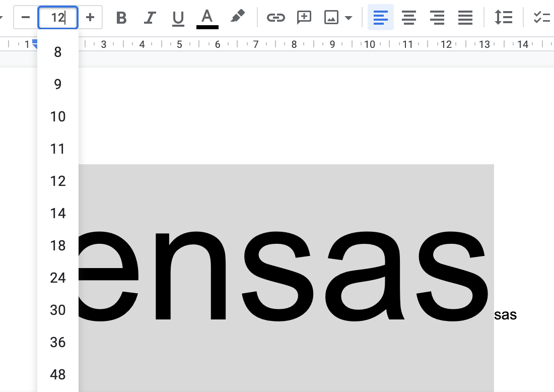This screenshot has height=392, width=554.
Task: Insert a link with chain icon
Action: click(x=275, y=17)
